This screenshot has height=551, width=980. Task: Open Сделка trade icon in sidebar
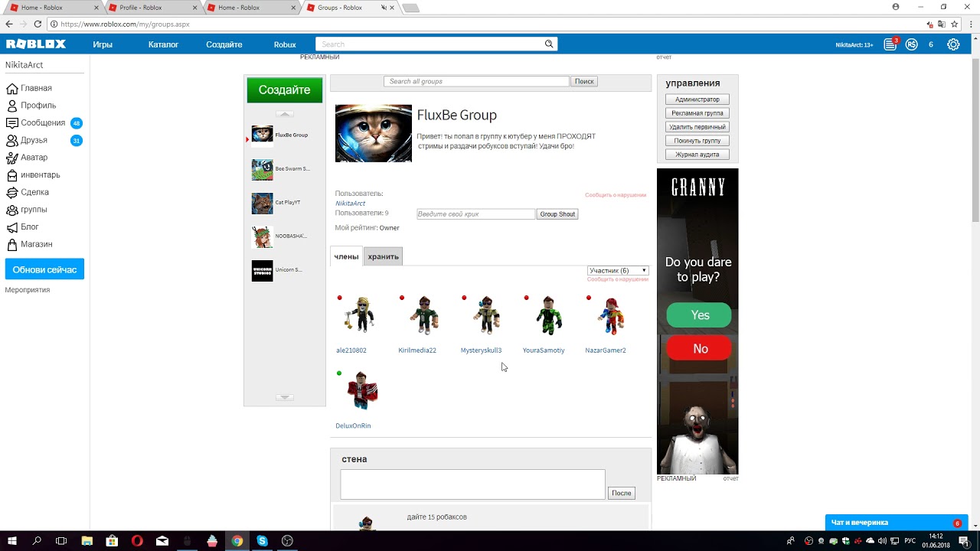click(x=12, y=192)
